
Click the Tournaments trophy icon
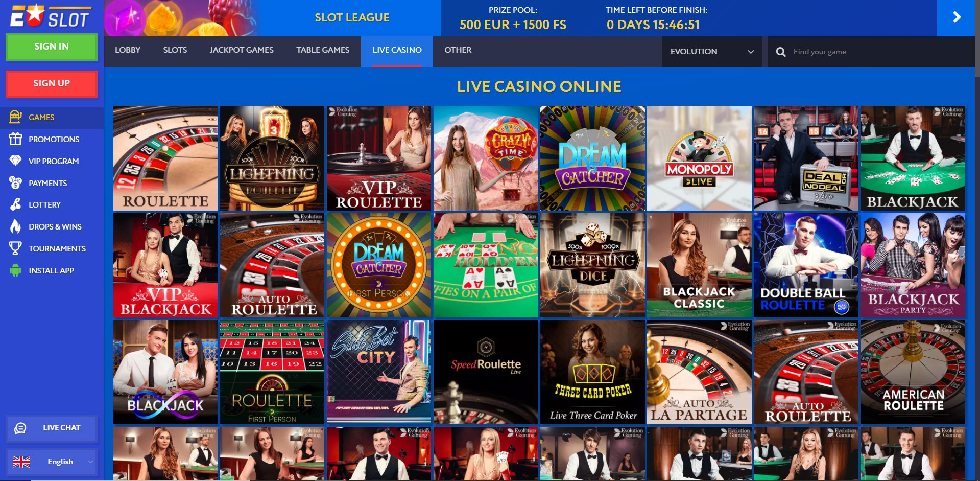tap(15, 248)
